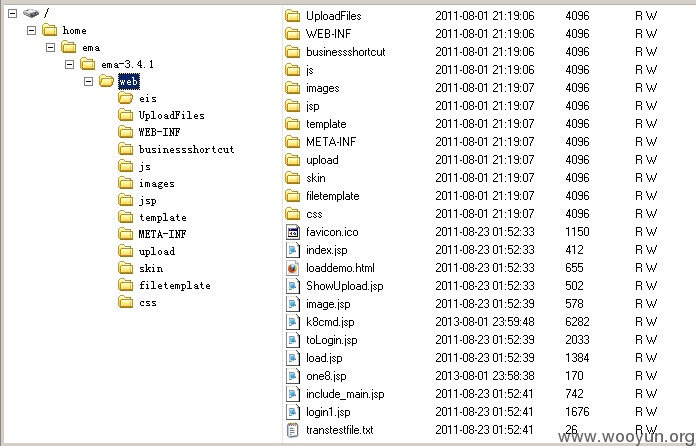696x446 pixels.
Task: Select images folder in the tree
Action: pos(157,183)
